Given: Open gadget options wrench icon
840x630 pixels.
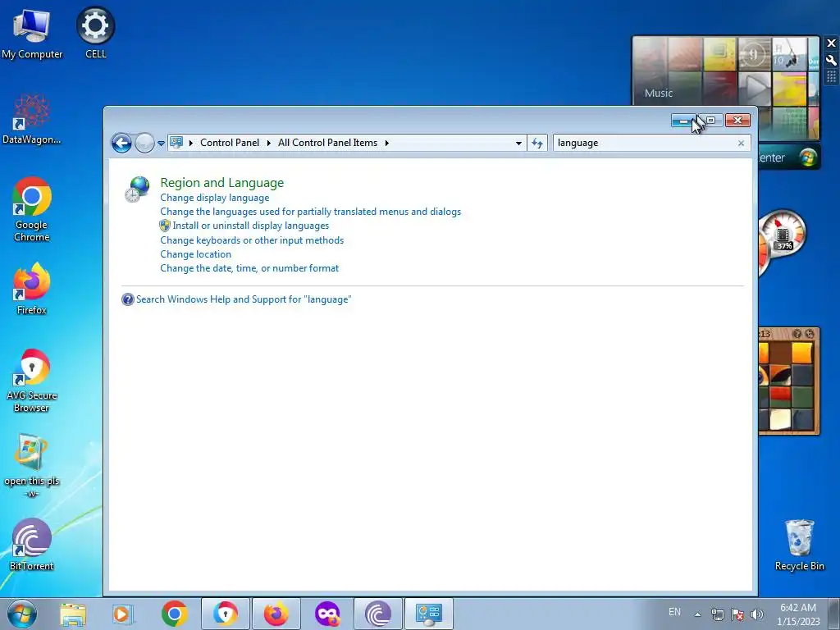Looking at the screenshot, I should pos(831,60).
